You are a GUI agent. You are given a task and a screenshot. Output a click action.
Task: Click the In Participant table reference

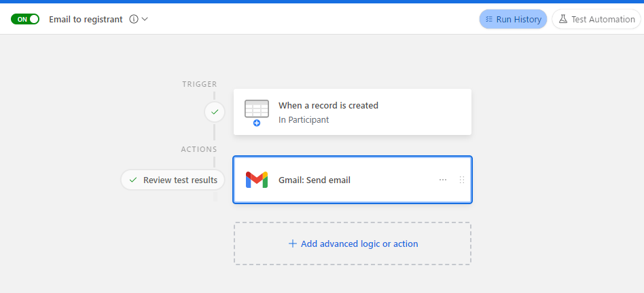click(x=304, y=120)
